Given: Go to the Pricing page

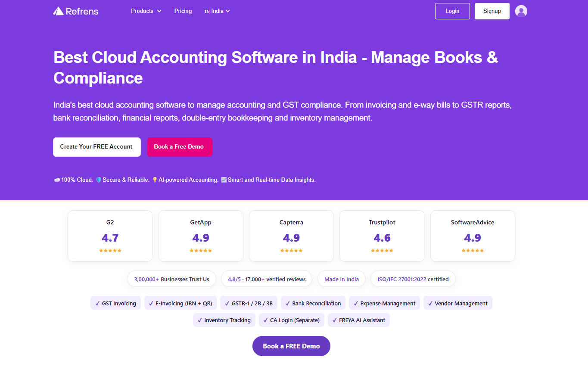Looking at the screenshot, I should [183, 11].
